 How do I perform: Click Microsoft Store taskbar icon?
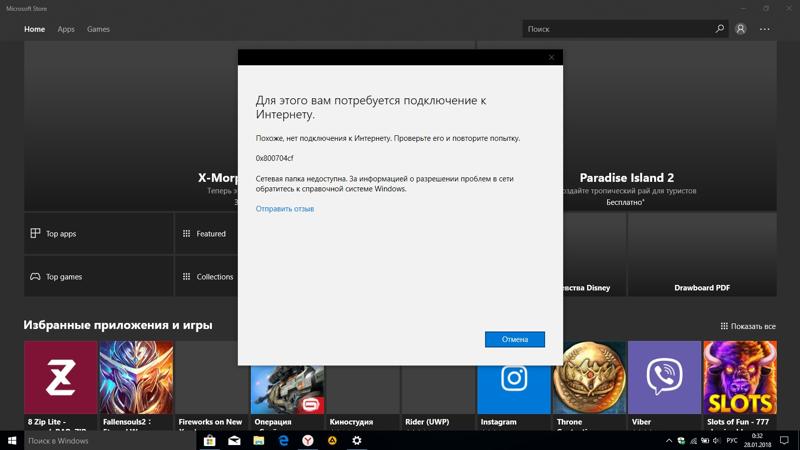point(209,440)
